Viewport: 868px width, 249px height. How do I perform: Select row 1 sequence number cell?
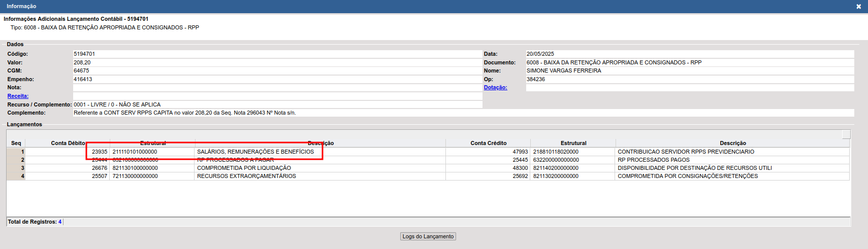[16, 152]
